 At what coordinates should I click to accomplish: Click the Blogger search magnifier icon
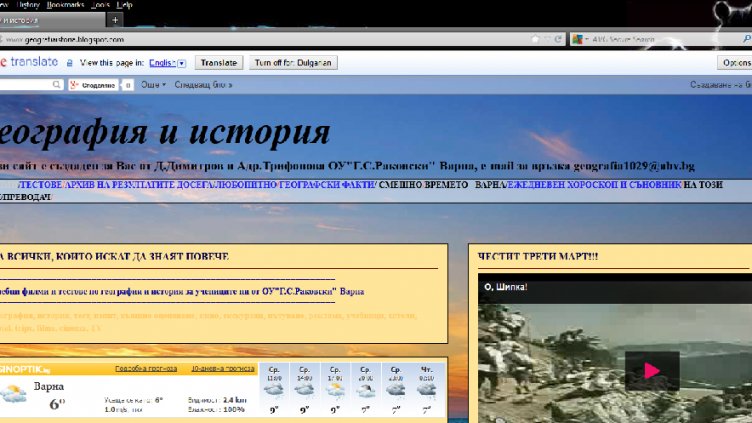coord(56,85)
